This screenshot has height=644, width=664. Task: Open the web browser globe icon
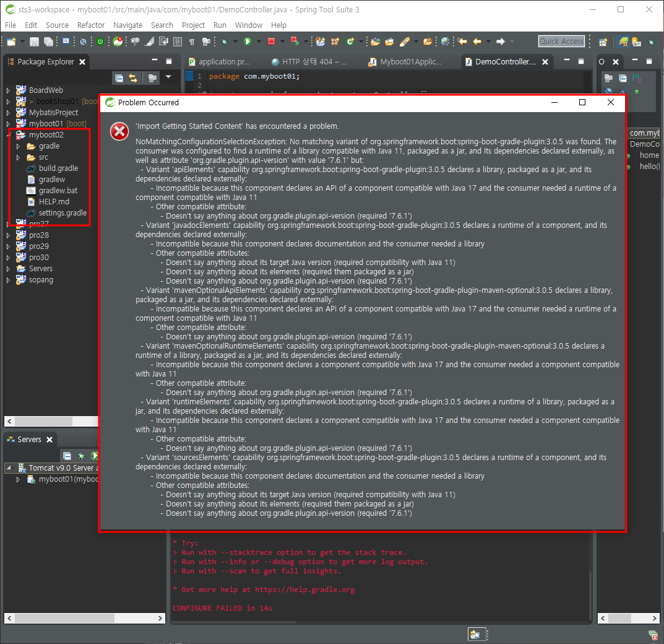(x=445, y=41)
